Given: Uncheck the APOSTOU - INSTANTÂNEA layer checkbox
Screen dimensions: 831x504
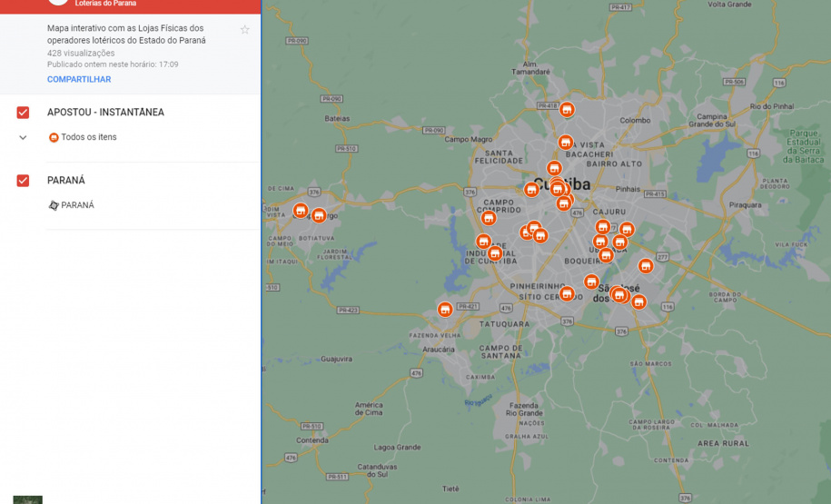Looking at the screenshot, I should pyautogui.click(x=24, y=113).
